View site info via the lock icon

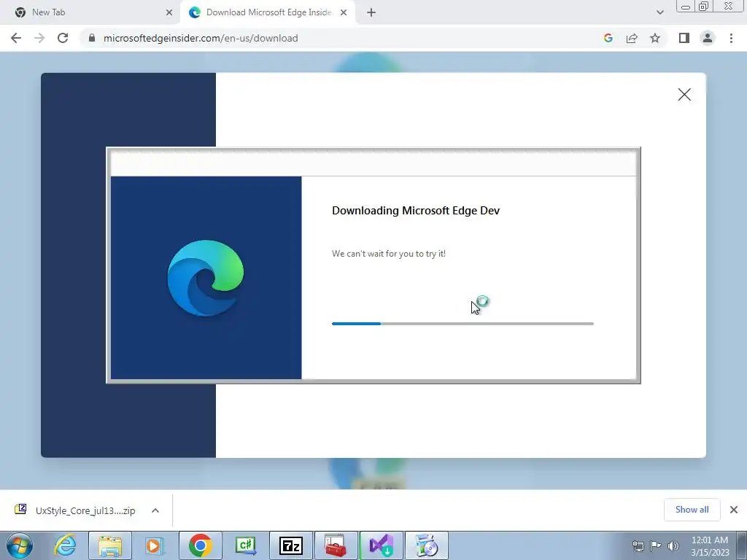coord(92,38)
